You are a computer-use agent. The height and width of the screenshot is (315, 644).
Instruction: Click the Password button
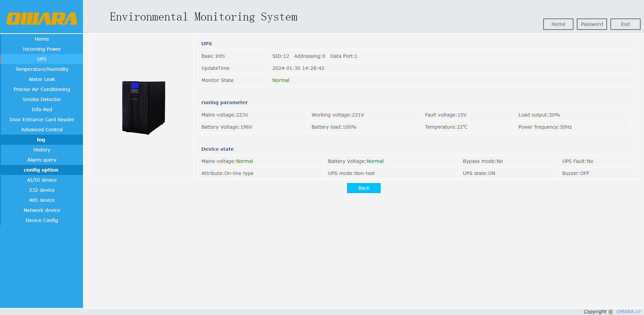tap(592, 24)
